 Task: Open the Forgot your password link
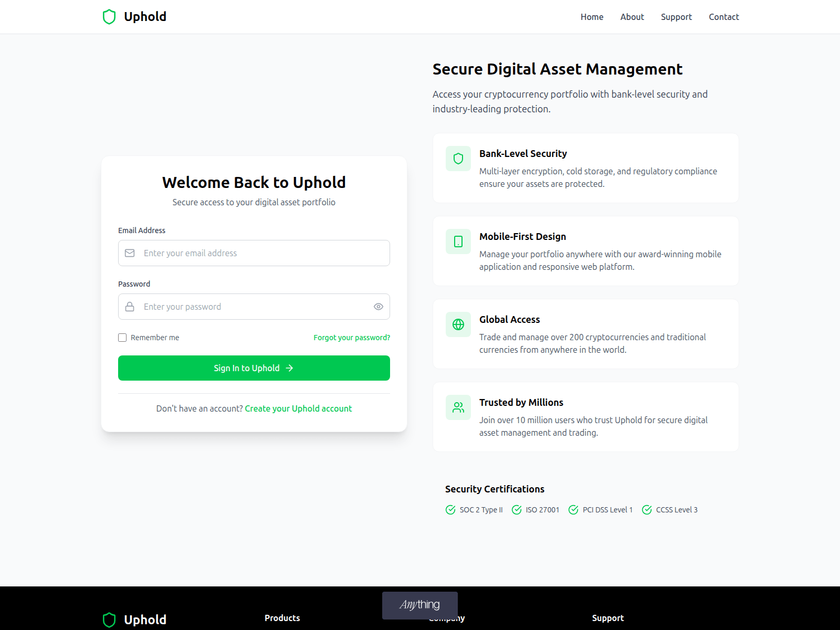[352, 338]
